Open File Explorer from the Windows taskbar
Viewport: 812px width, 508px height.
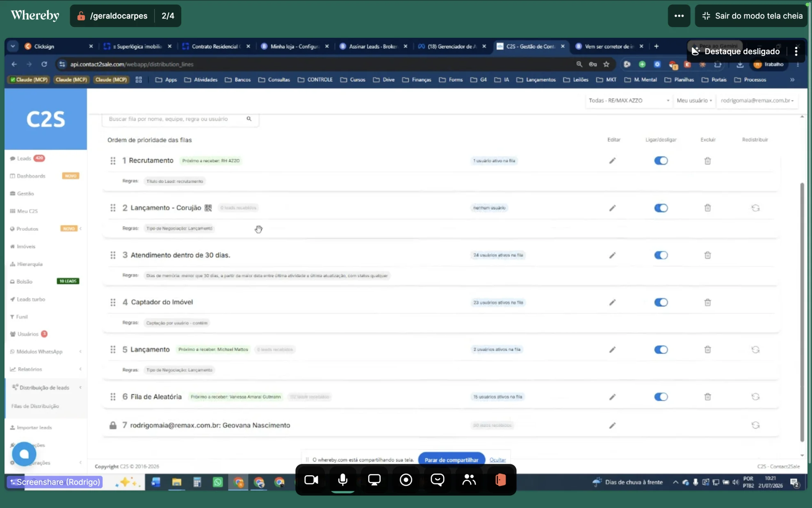177,482
